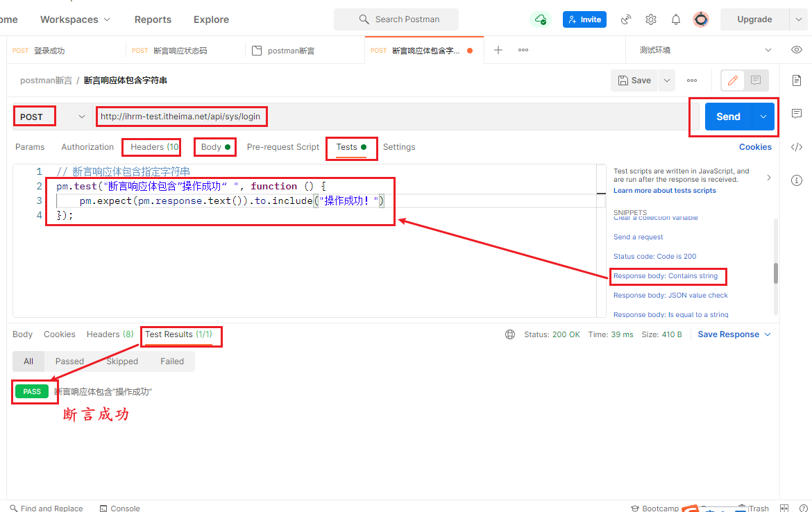The image size is (812, 512).
Task: Click the sync cloud status icon
Action: coord(541,19)
